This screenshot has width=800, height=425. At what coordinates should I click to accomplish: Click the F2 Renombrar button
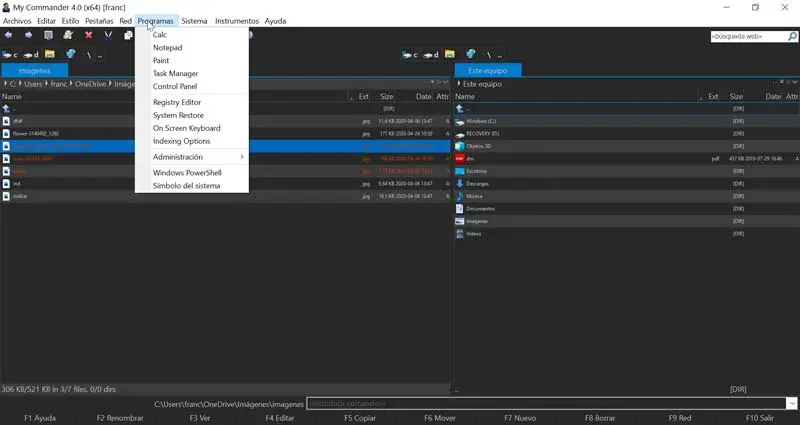pyautogui.click(x=120, y=418)
